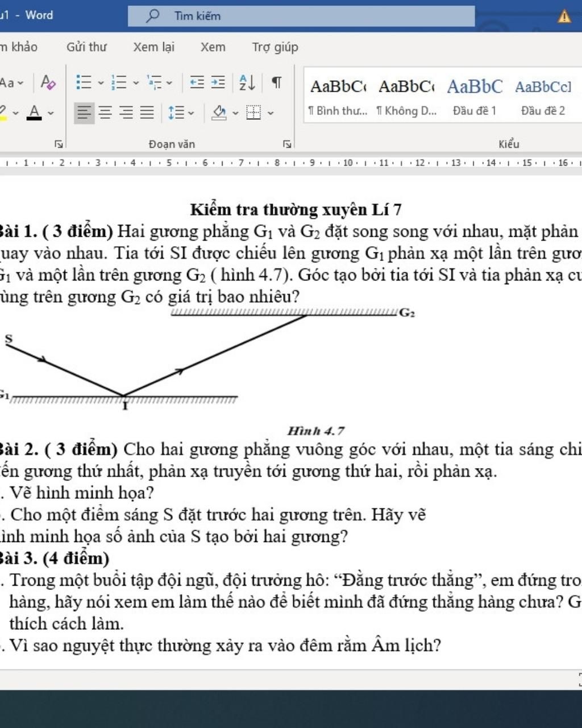
Task: Open font color dropdown arrow
Action: (51, 113)
